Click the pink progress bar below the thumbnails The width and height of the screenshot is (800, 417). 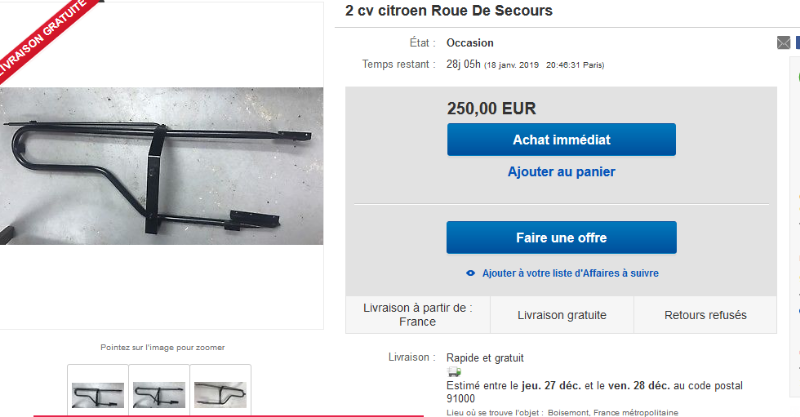click(229, 415)
